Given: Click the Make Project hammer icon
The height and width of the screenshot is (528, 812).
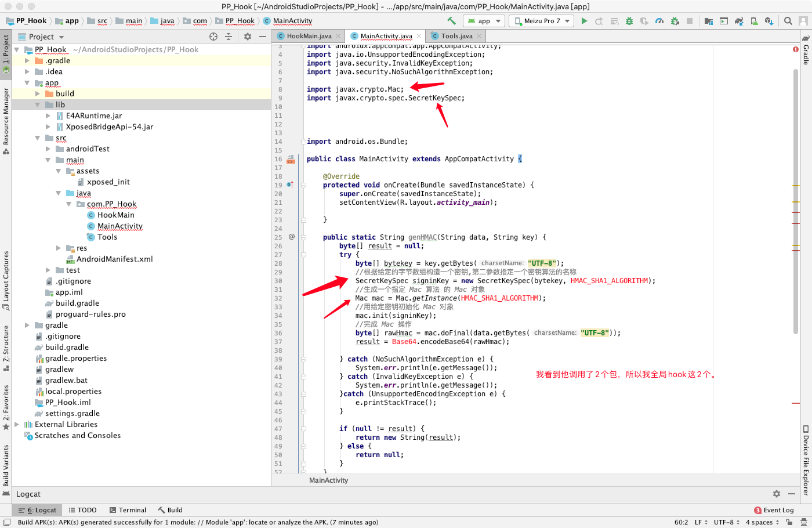Looking at the screenshot, I should (x=451, y=21).
